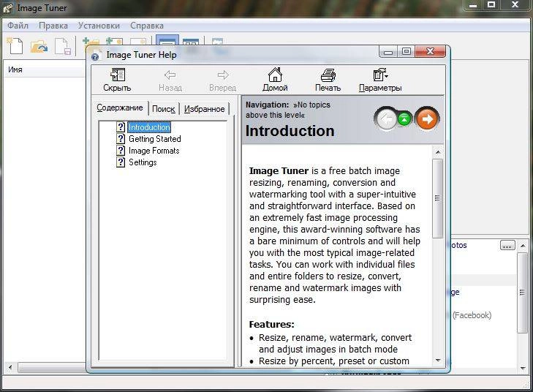Switch to the Содержание tab
The width and height of the screenshot is (533, 392).
pos(120,108)
